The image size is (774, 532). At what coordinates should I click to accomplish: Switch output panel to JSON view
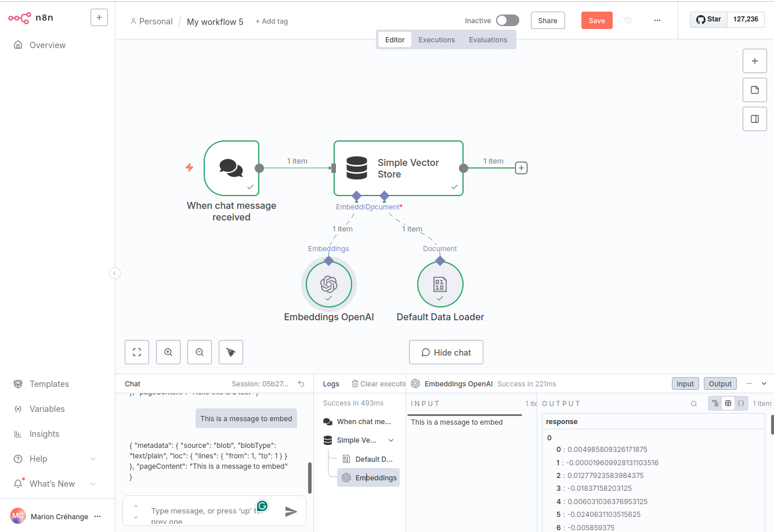[741, 403]
